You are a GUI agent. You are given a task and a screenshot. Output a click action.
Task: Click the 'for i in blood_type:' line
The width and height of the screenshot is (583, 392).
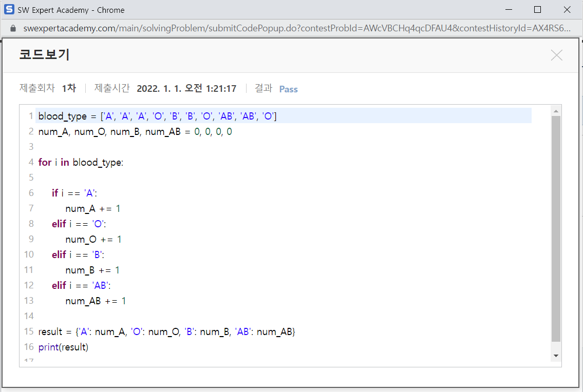[81, 162]
